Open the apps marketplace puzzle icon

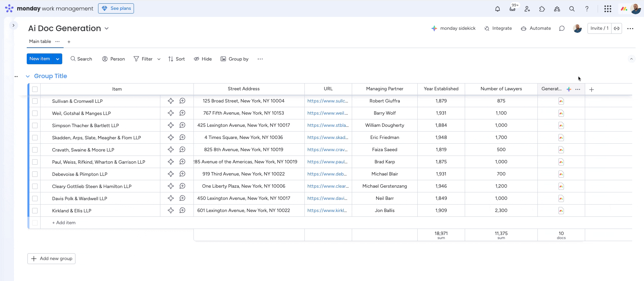click(x=542, y=9)
